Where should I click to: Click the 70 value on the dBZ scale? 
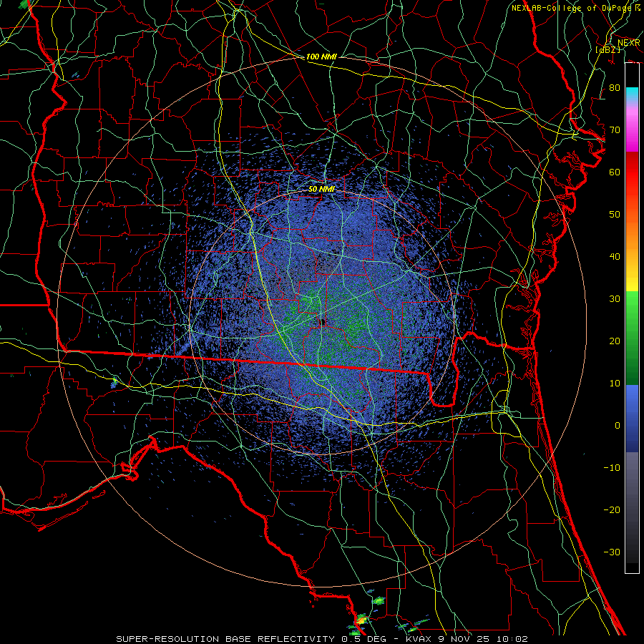[x=615, y=130]
